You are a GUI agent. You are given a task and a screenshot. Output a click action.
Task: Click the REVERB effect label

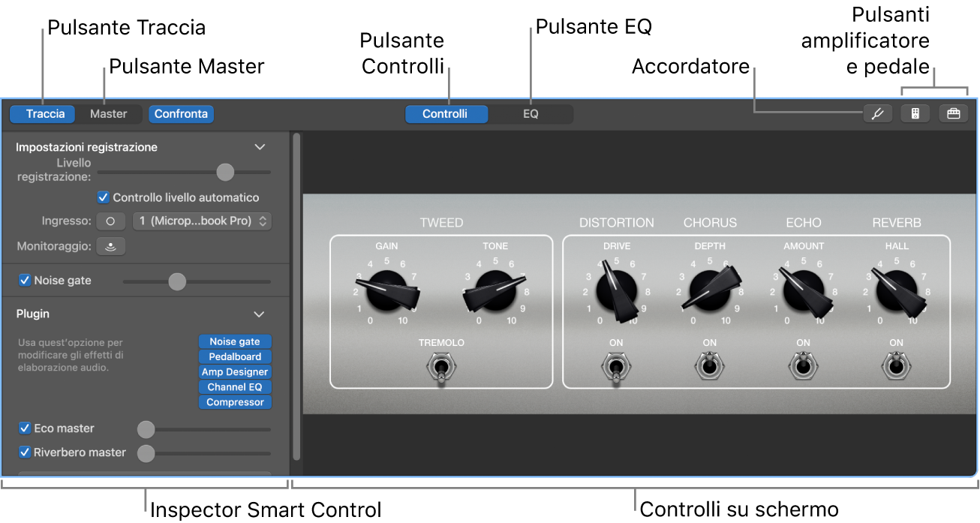pyautogui.click(x=897, y=223)
